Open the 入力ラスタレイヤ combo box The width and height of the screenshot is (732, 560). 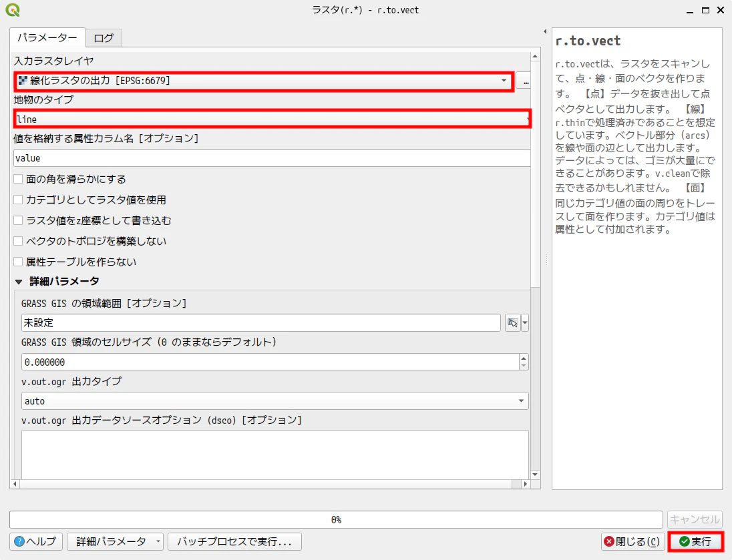click(264, 81)
